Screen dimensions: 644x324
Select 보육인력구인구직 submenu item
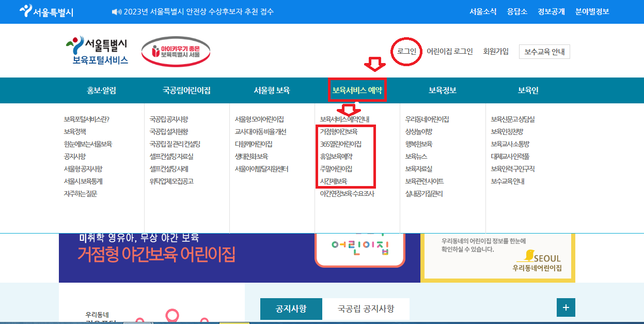513,169
